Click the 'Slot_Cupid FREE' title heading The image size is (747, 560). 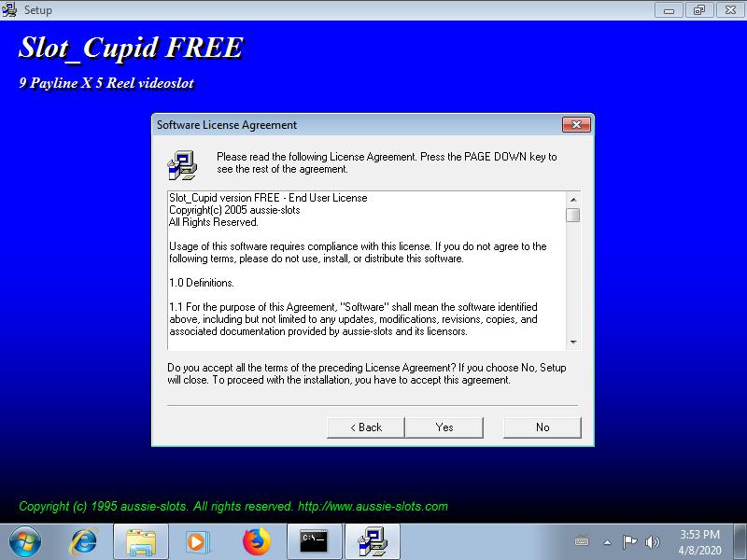(x=131, y=48)
